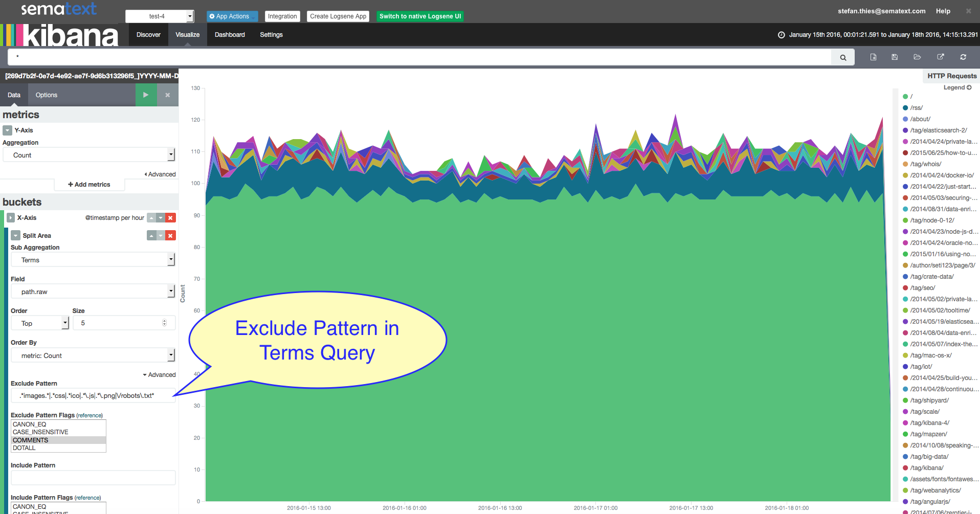Move the Split Area bucket down
Screen dimensions: 980x514
161,235
